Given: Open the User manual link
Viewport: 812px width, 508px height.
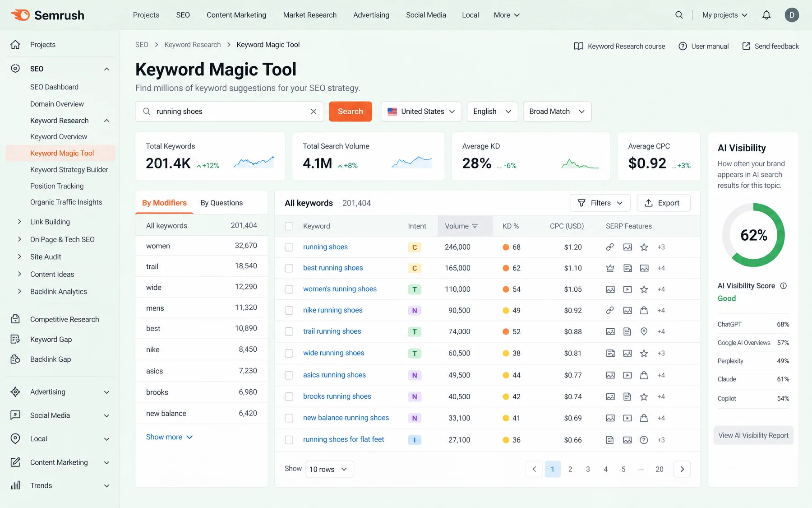Looking at the screenshot, I should 704,46.
